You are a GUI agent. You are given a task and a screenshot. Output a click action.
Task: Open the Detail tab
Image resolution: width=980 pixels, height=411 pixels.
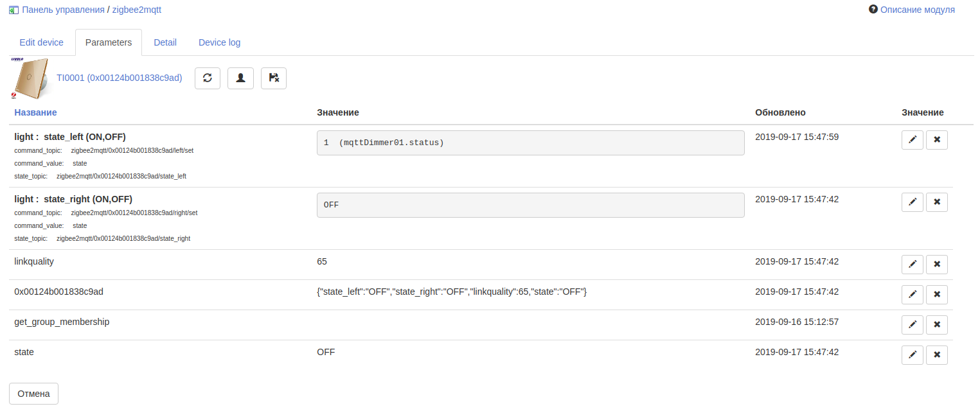point(165,42)
